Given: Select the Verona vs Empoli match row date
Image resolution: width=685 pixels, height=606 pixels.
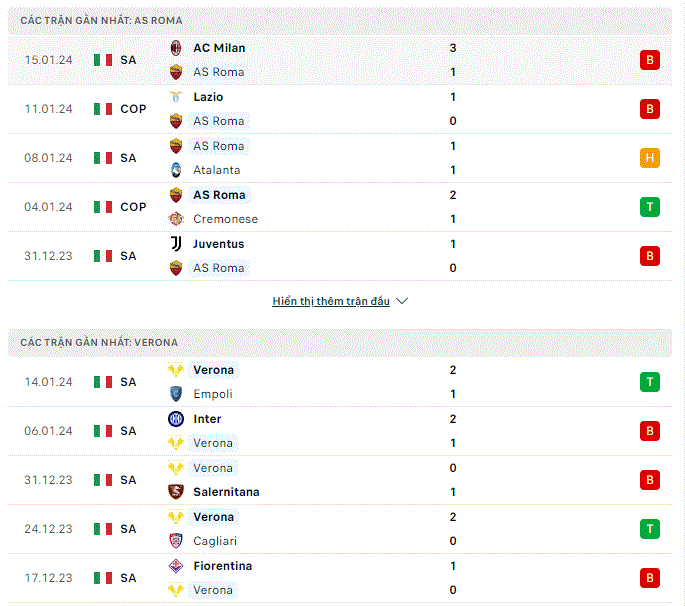Looking at the screenshot, I should pyautogui.click(x=48, y=382).
